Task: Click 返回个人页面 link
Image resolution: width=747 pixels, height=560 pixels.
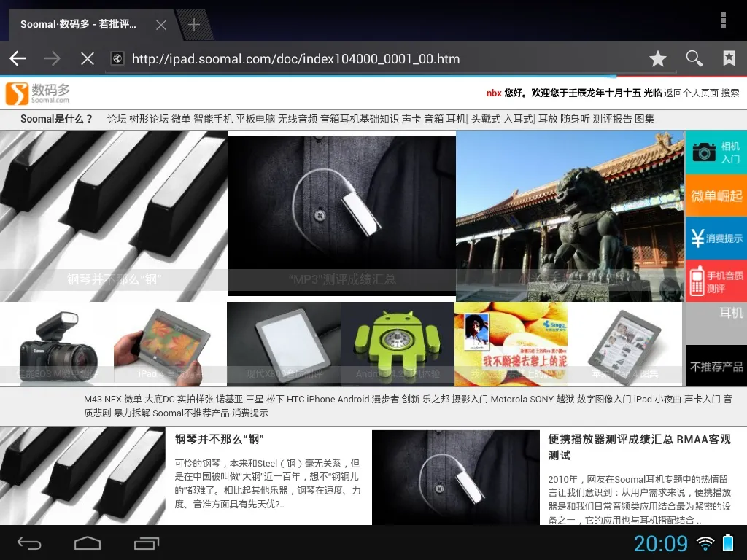Action: (692, 93)
